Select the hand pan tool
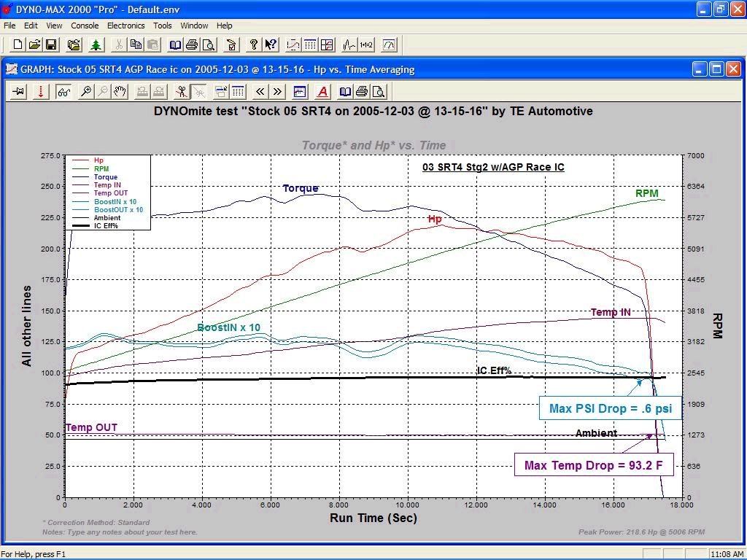The image size is (747, 560). pyautogui.click(x=120, y=91)
